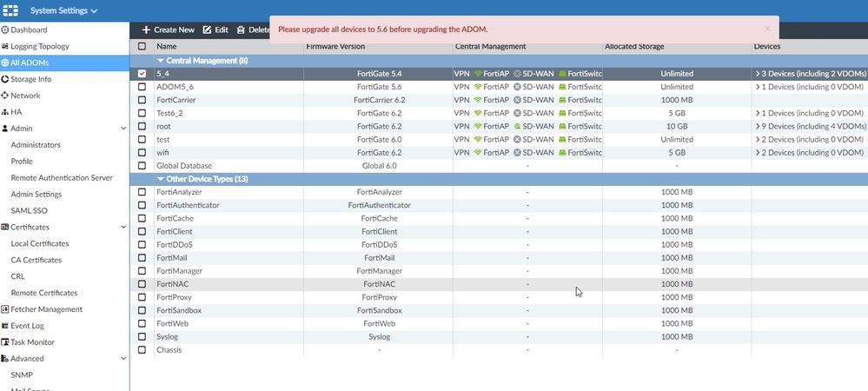Select the FortiNAC row name
The height and width of the screenshot is (391, 868).
click(x=172, y=284)
